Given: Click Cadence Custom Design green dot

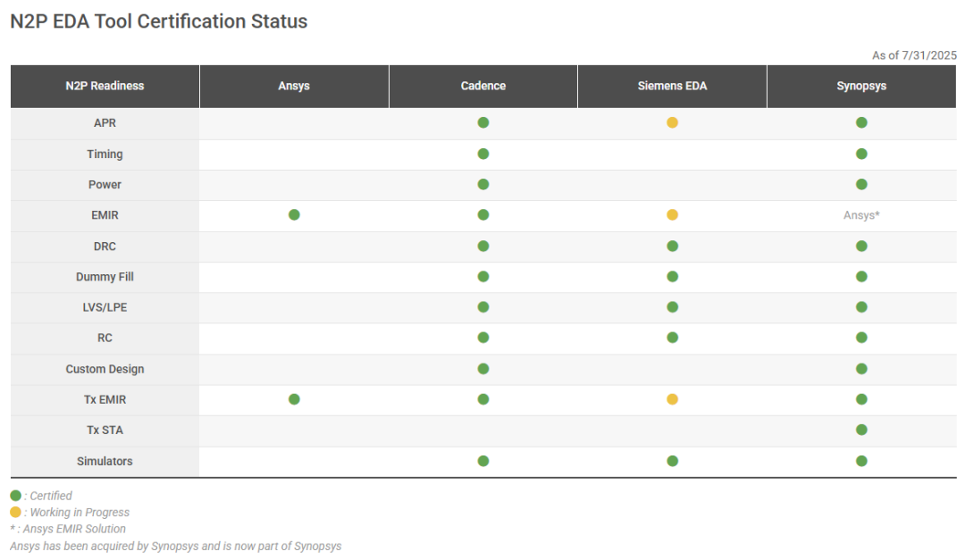Looking at the screenshot, I should click(x=483, y=369).
